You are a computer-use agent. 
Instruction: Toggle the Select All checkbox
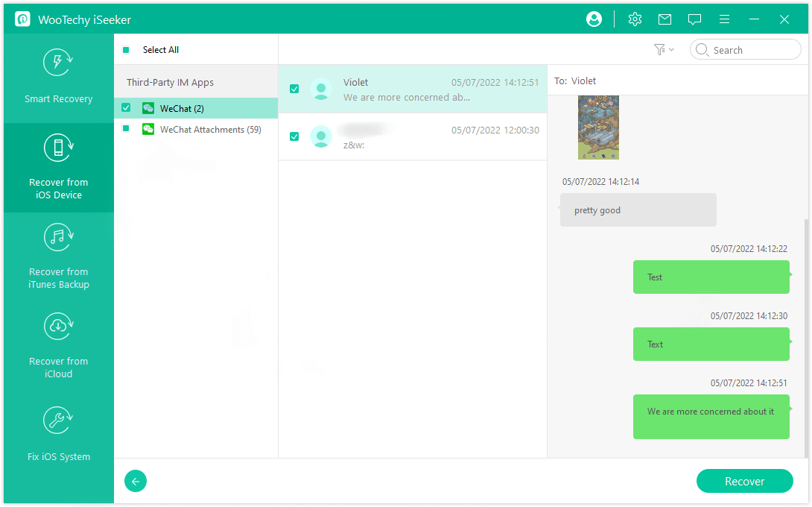coord(127,49)
